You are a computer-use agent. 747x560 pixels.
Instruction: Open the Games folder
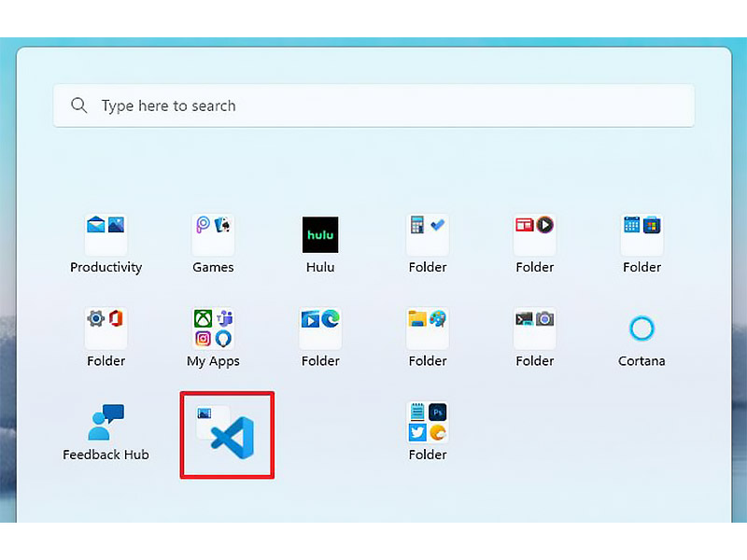(x=213, y=235)
